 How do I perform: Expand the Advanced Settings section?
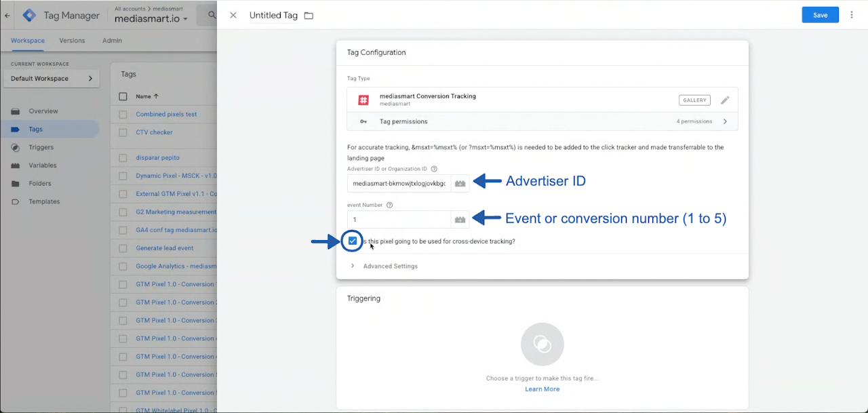[x=390, y=267]
